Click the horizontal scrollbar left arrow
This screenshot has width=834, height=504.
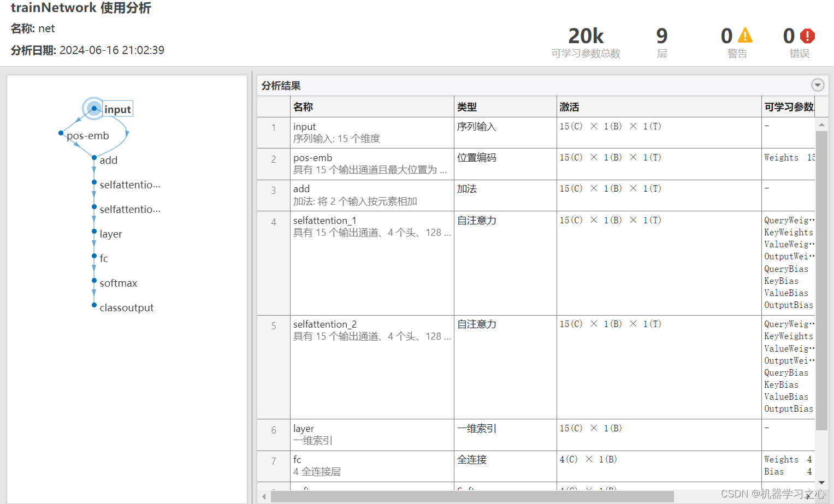click(264, 496)
